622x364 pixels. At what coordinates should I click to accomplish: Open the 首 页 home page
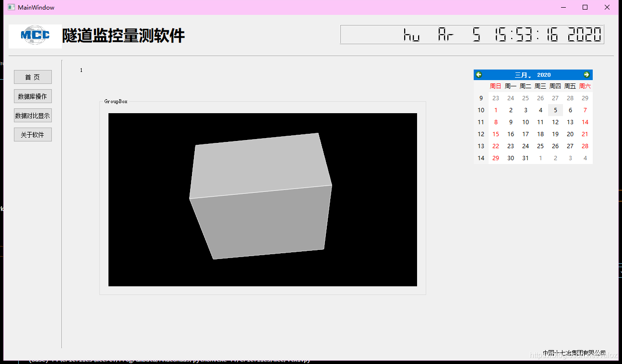(x=33, y=77)
